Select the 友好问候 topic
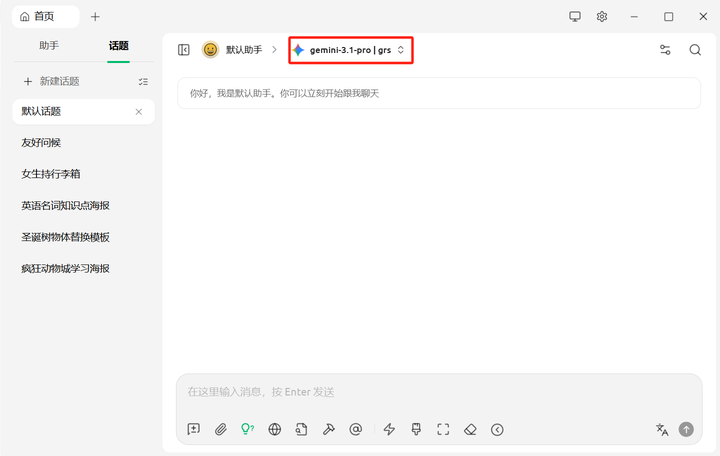The width and height of the screenshot is (720, 456). [x=41, y=143]
